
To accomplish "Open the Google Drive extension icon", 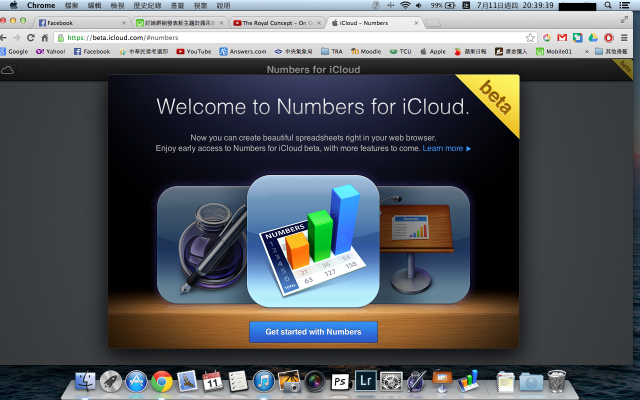I will [593, 38].
